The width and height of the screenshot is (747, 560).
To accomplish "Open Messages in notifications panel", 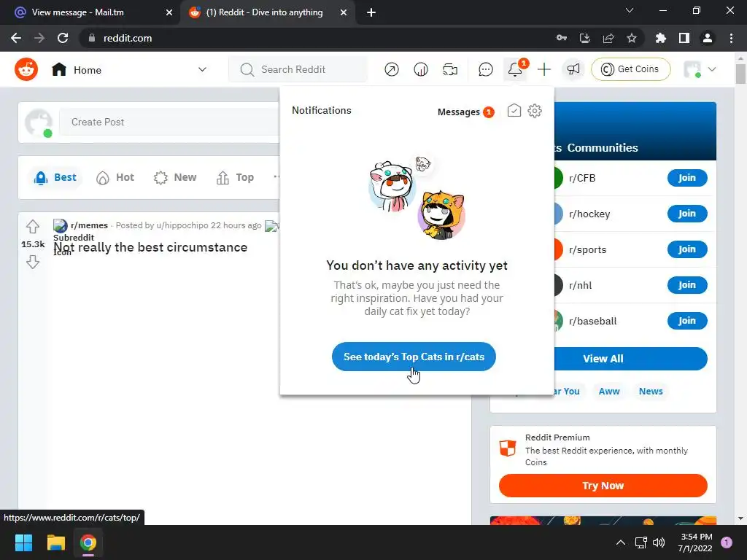I will (465, 112).
